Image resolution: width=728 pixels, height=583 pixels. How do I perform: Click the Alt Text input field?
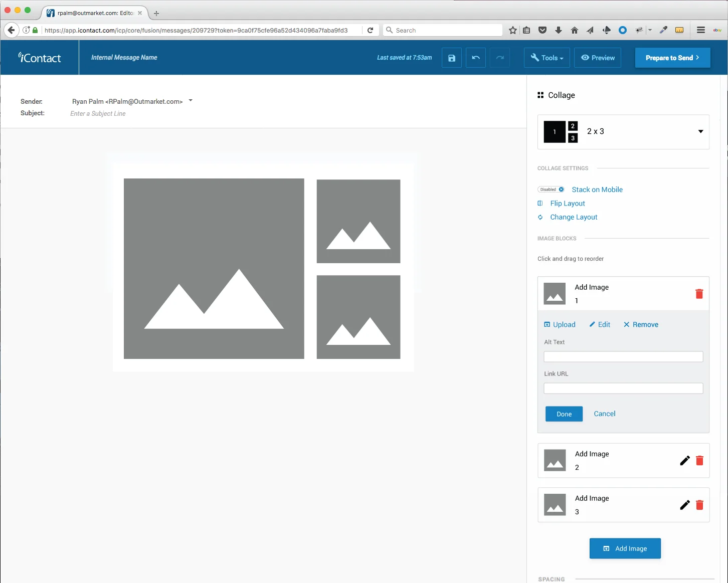click(x=623, y=356)
